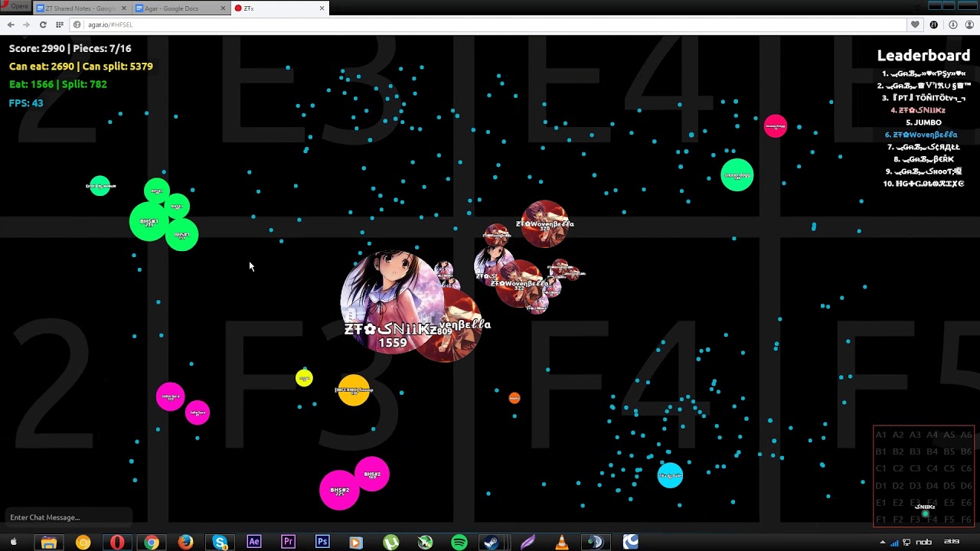Viewport: 980px width, 551px height.
Task: Click the Enter Chat Message field
Action: click(x=67, y=517)
